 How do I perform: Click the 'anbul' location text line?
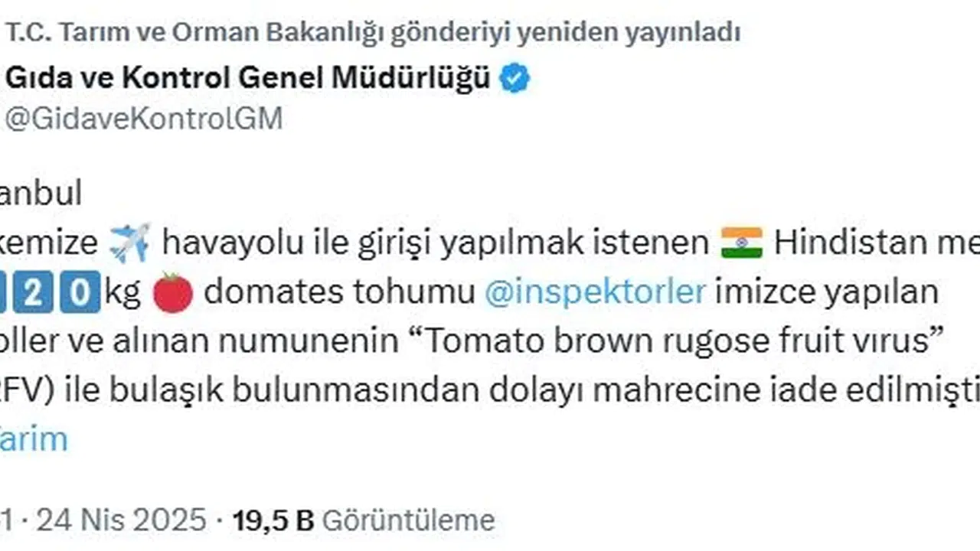tap(41, 194)
